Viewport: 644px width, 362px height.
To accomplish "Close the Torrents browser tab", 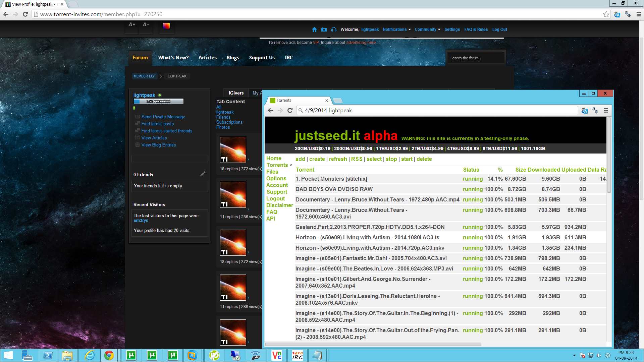I will (x=327, y=101).
